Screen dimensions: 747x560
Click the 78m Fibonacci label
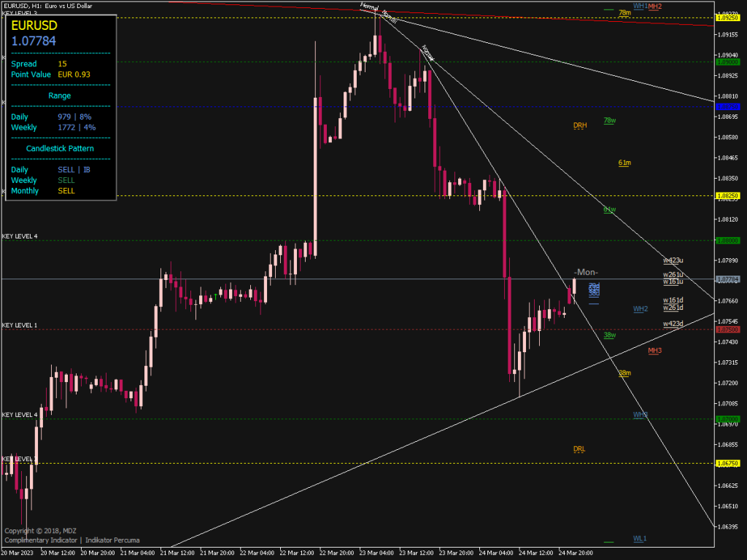(624, 13)
